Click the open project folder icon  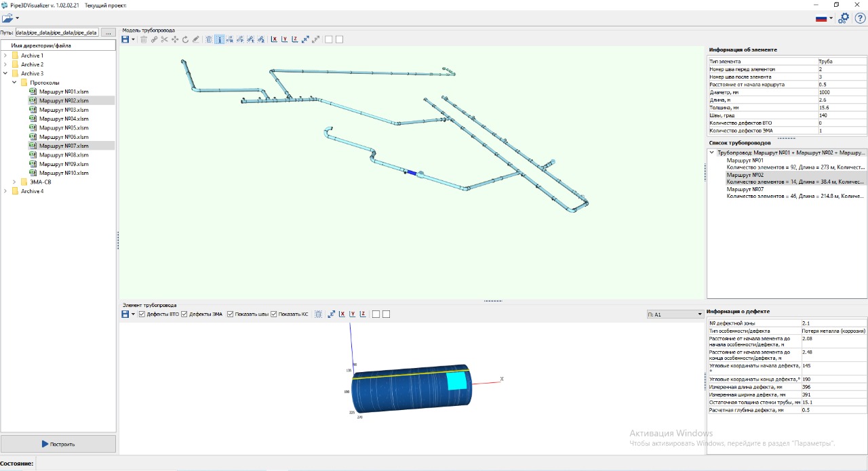[x=7, y=18]
